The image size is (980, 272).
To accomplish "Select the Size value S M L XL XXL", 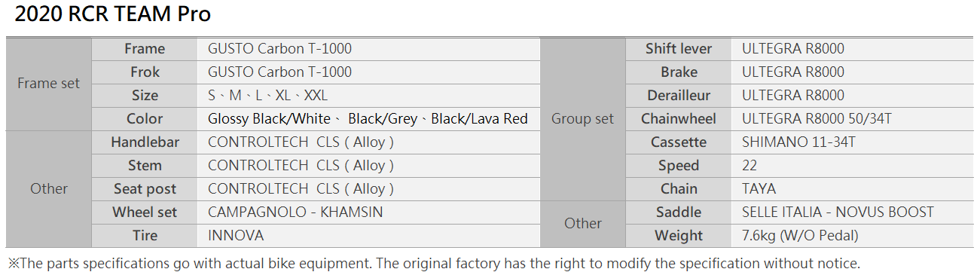I will click(268, 96).
